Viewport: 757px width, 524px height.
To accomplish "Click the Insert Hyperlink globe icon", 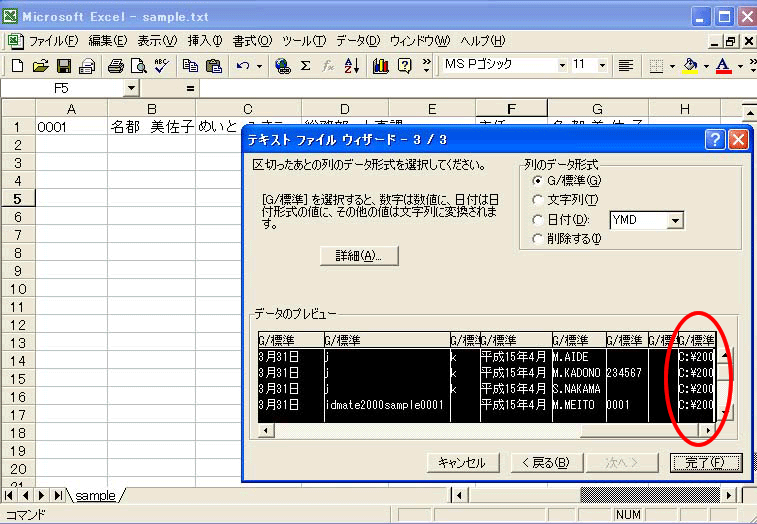I will point(282,65).
